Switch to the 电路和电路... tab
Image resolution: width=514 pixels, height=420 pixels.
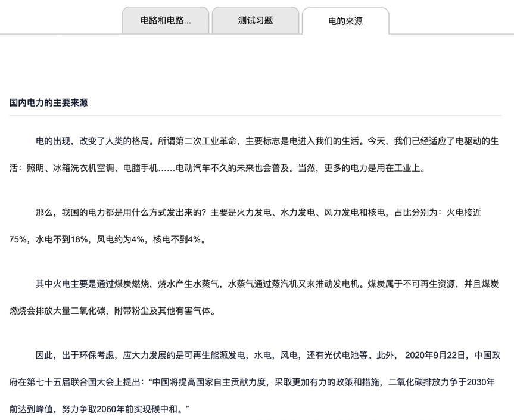tap(166, 20)
